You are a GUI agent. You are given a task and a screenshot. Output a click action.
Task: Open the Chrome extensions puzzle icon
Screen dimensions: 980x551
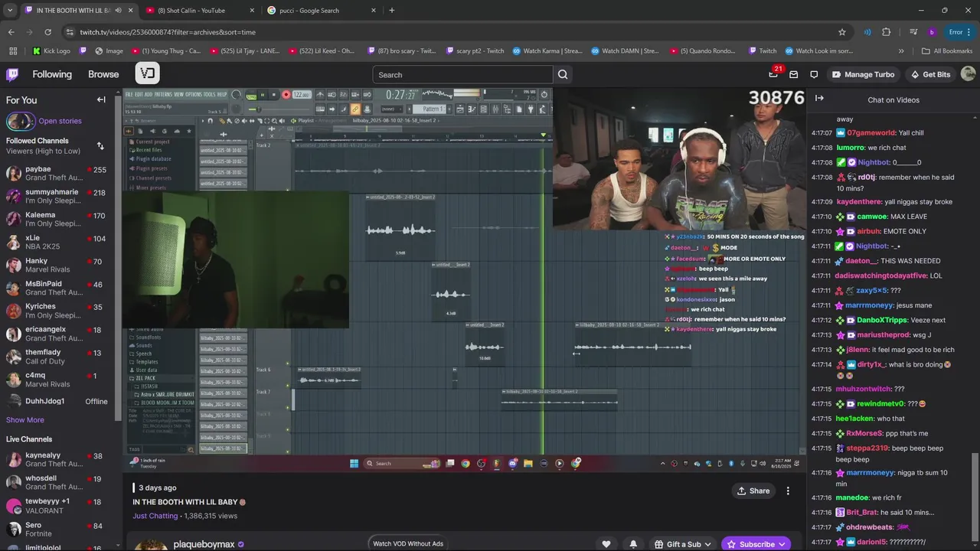click(x=887, y=32)
